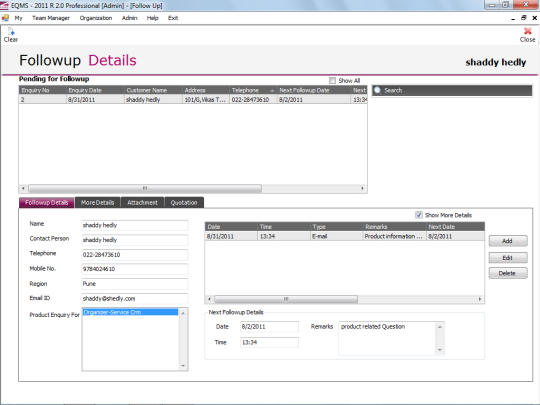Viewport: 540px width, 405px height.
Task: Click the search magnifier icon
Action: click(x=377, y=90)
